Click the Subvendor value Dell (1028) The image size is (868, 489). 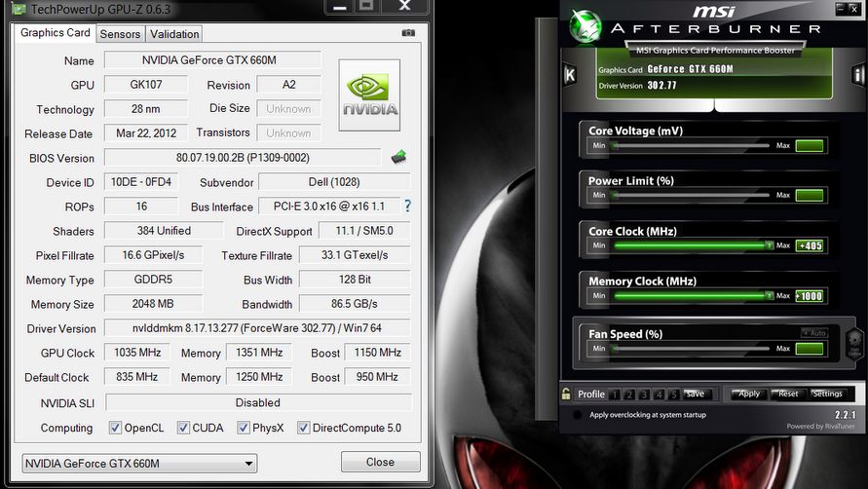pyautogui.click(x=334, y=181)
